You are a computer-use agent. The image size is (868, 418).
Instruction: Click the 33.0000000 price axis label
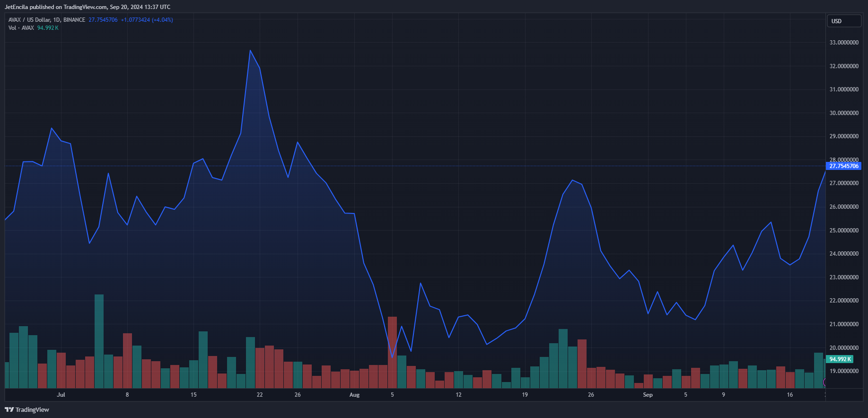[844, 43]
